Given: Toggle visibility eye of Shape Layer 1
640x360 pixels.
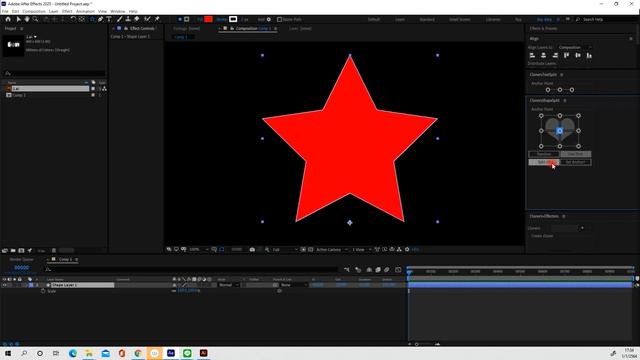Looking at the screenshot, I should pos(4,285).
